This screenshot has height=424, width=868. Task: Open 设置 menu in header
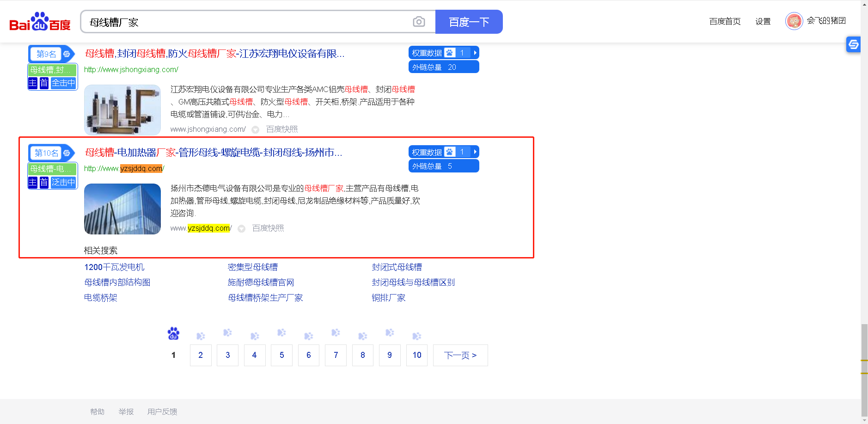pos(763,21)
